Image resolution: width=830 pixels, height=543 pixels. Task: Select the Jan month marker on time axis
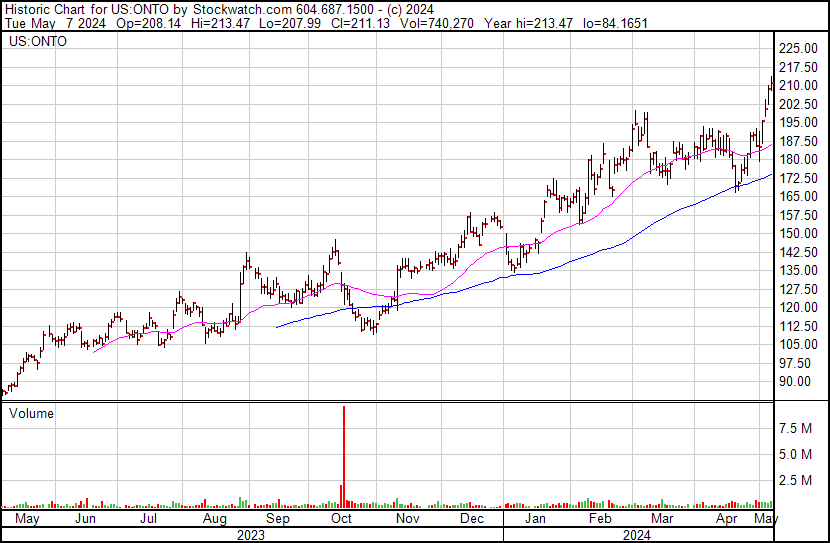(x=536, y=520)
